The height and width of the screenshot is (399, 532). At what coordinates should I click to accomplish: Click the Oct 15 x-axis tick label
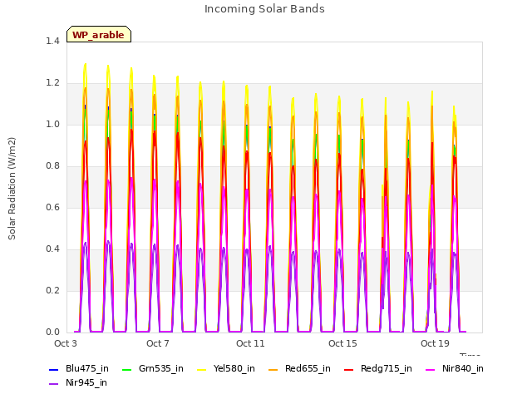342,343
